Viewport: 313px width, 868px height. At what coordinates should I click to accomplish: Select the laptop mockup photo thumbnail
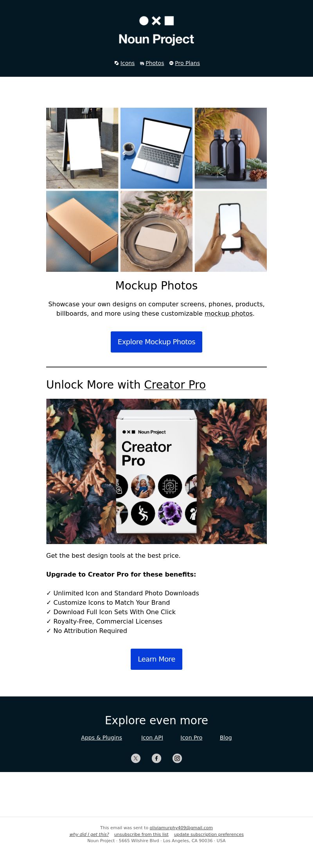tap(156, 148)
